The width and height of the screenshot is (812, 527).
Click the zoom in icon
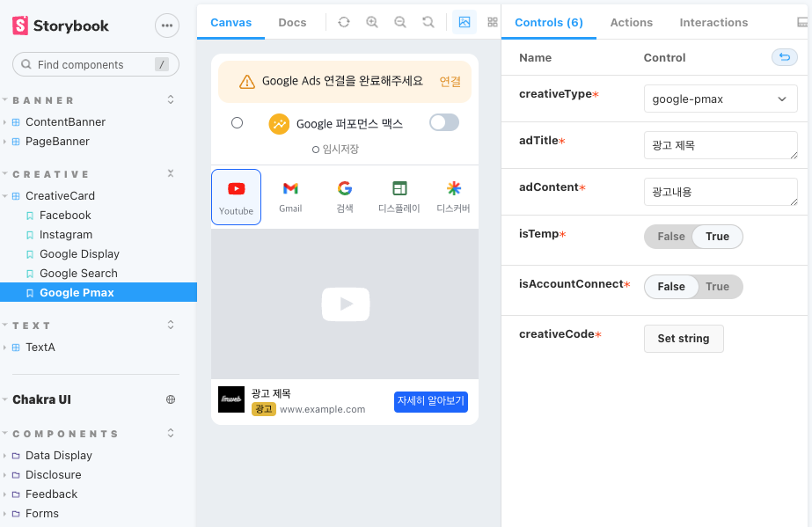pos(372,22)
